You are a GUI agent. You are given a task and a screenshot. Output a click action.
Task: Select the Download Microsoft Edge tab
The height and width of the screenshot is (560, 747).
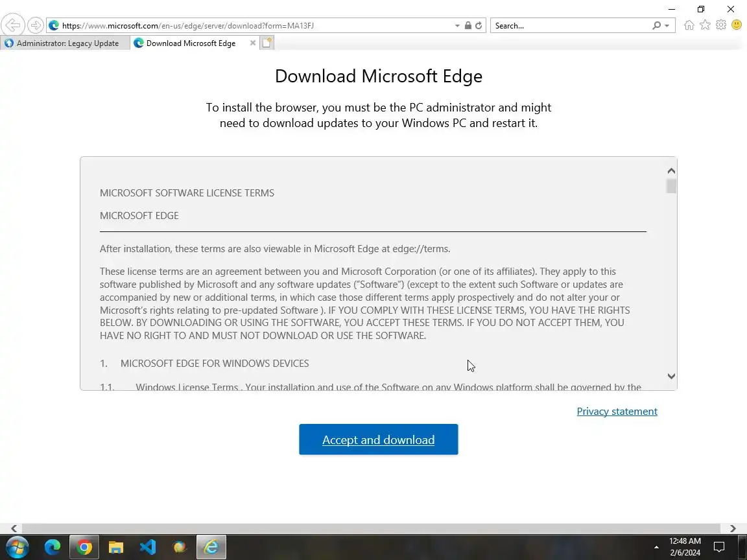(x=191, y=43)
